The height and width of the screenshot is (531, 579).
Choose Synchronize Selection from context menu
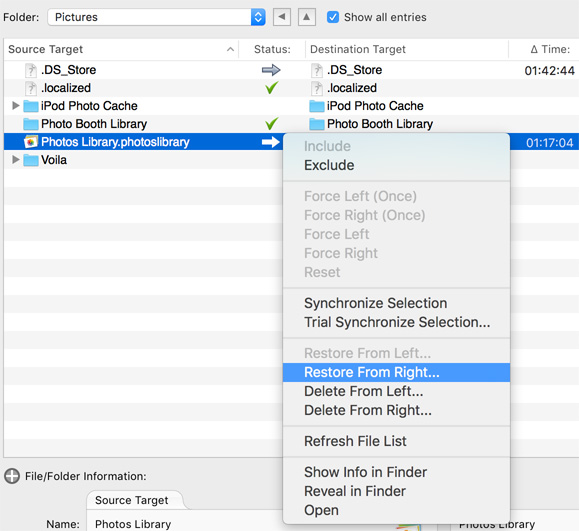396,303
